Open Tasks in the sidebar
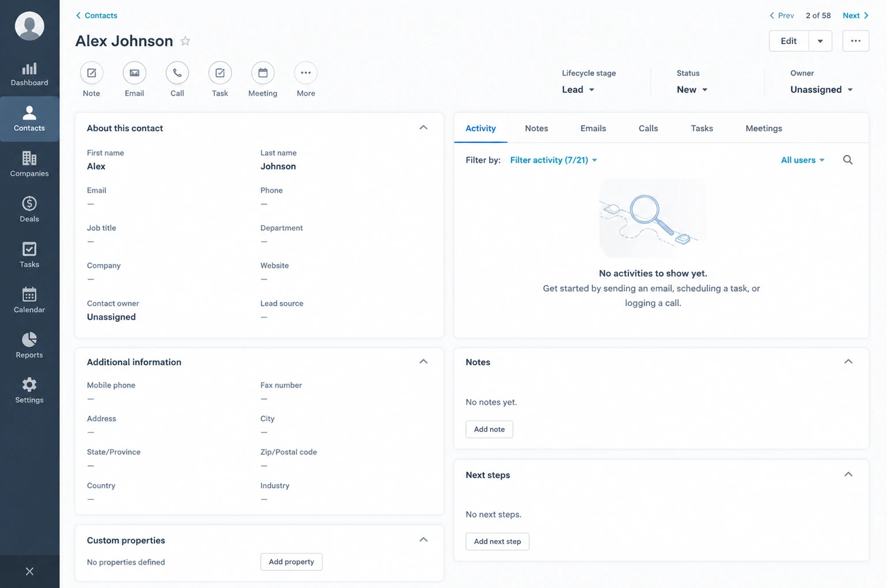Viewport: 887px width, 588px height. click(29, 255)
